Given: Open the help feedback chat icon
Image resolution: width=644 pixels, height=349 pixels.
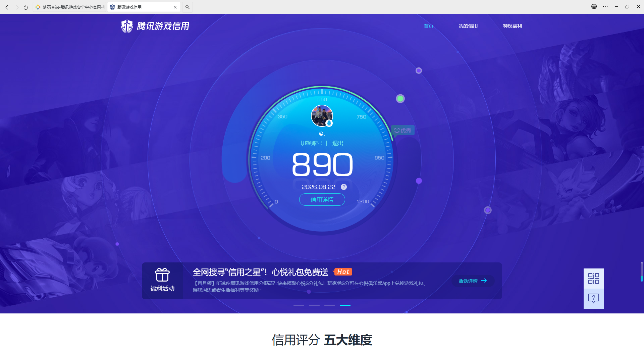Looking at the screenshot, I should (594, 298).
